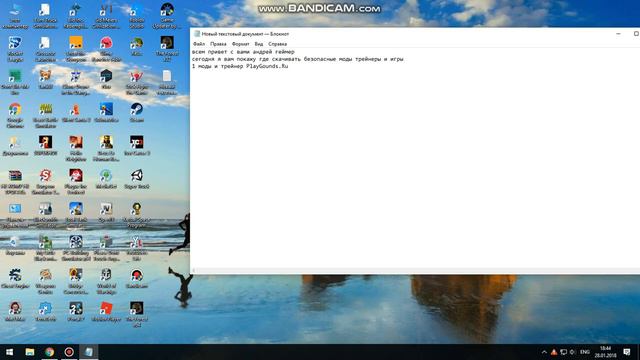The width and height of the screenshot is (640, 360).
Task: Show hidden system tray icons
Action: pos(544,352)
